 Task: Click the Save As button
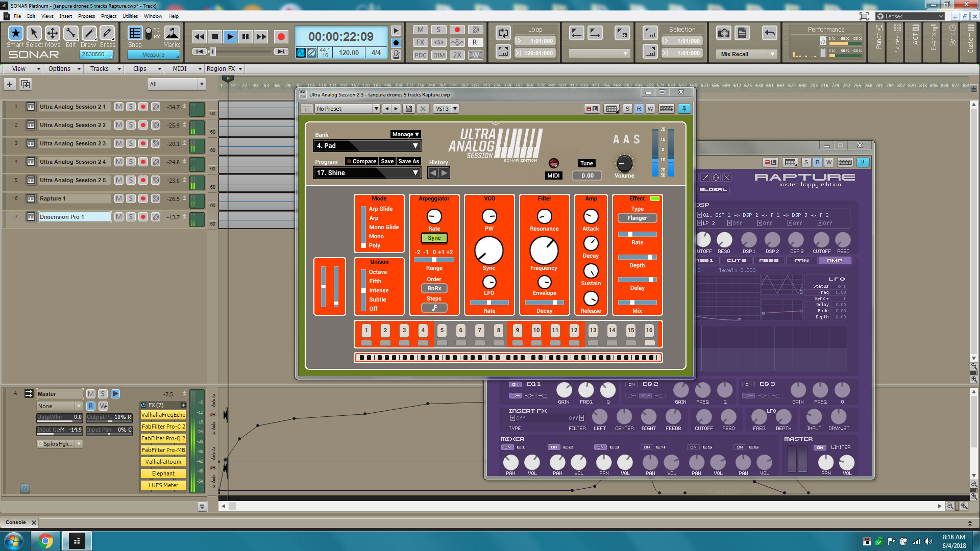pyautogui.click(x=408, y=161)
